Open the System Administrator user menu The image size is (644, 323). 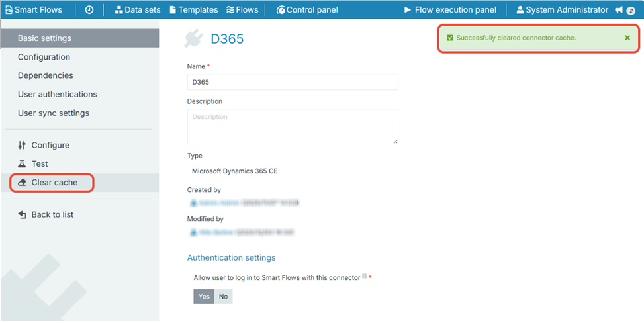click(x=563, y=9)
